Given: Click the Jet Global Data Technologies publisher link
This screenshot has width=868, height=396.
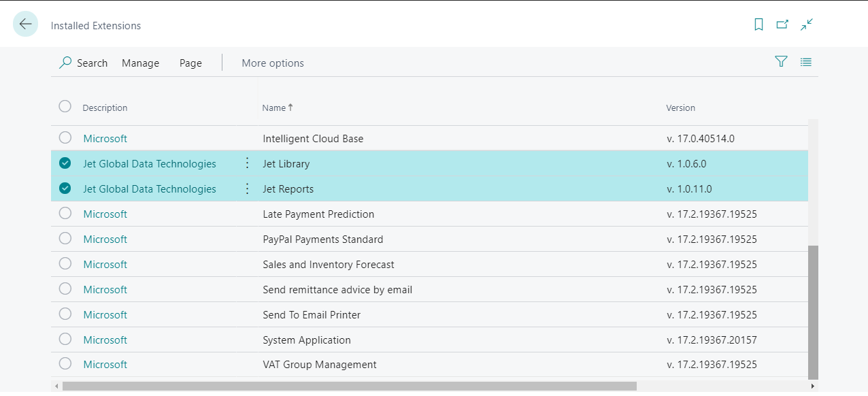Looking at the screenshot, I should 149,163.
